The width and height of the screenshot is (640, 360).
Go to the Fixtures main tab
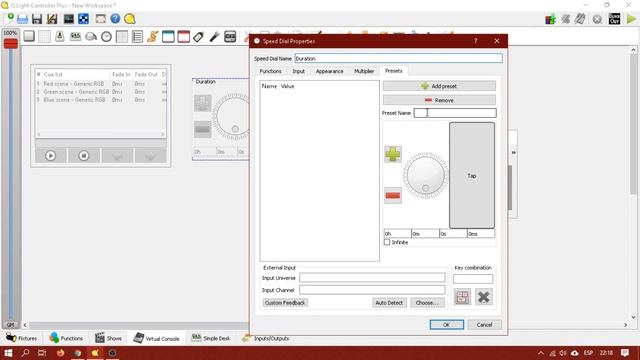pos(22,338)
